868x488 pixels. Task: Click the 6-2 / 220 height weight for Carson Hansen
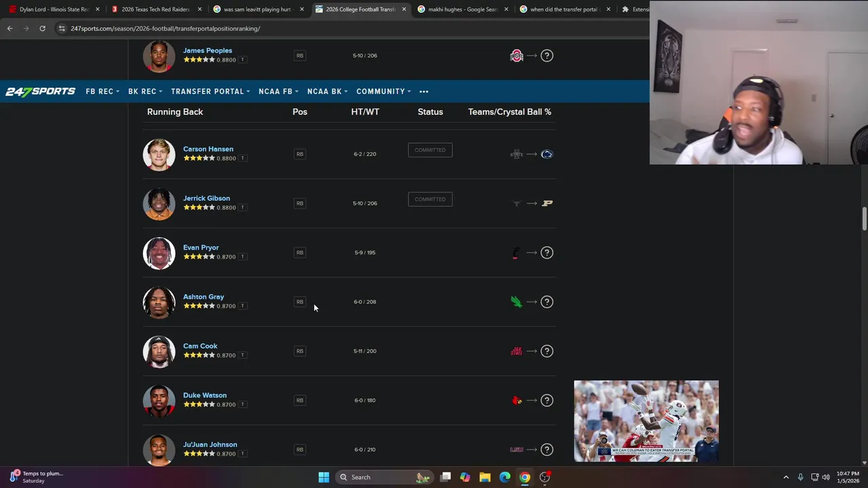coord(365,154)
